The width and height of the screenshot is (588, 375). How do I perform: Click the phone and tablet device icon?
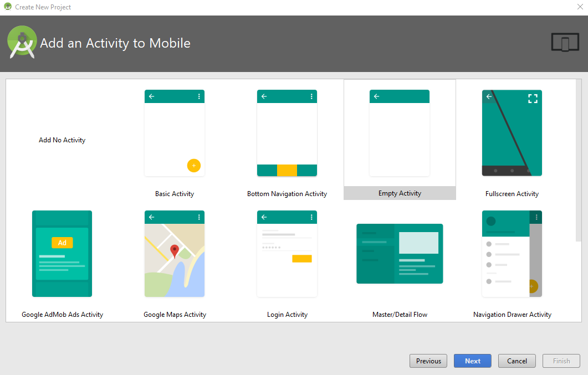[x=565, y=42]
